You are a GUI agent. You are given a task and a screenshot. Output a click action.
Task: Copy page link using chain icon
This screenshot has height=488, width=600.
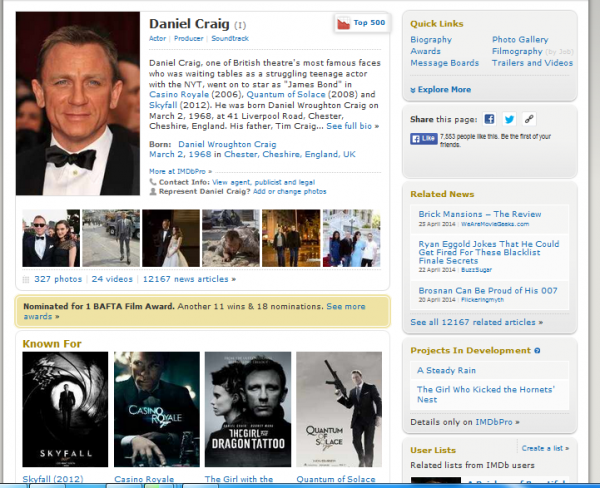(529, 119)
